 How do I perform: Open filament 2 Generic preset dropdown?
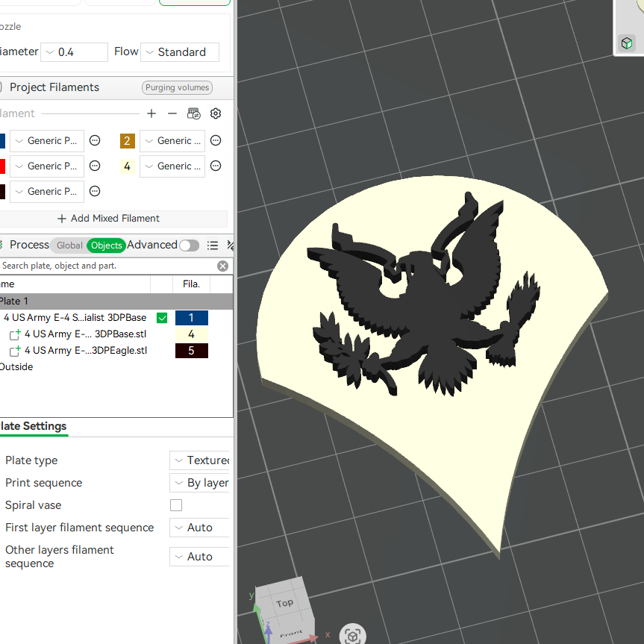click(x=172, y=141)
